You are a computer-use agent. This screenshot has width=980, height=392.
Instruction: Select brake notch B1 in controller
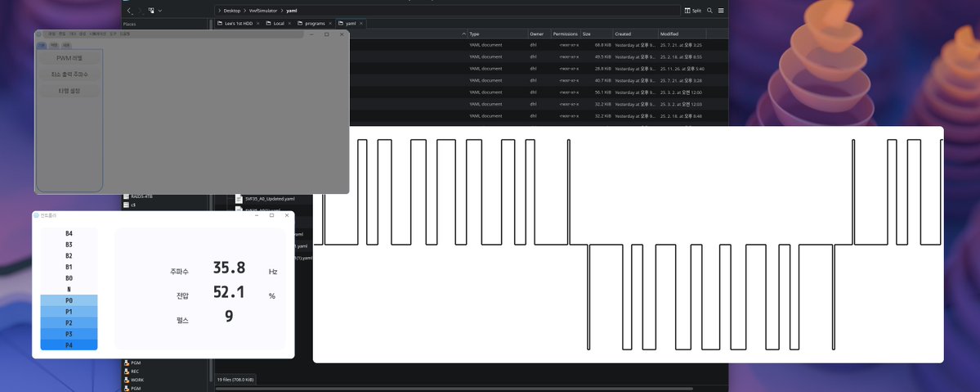(x=69, y=268)
